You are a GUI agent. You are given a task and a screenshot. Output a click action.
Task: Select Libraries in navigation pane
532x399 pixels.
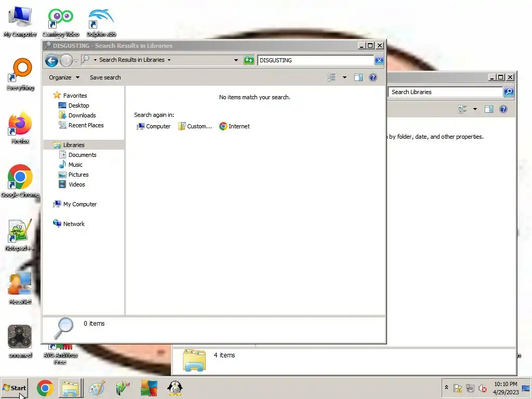[74, 145]
